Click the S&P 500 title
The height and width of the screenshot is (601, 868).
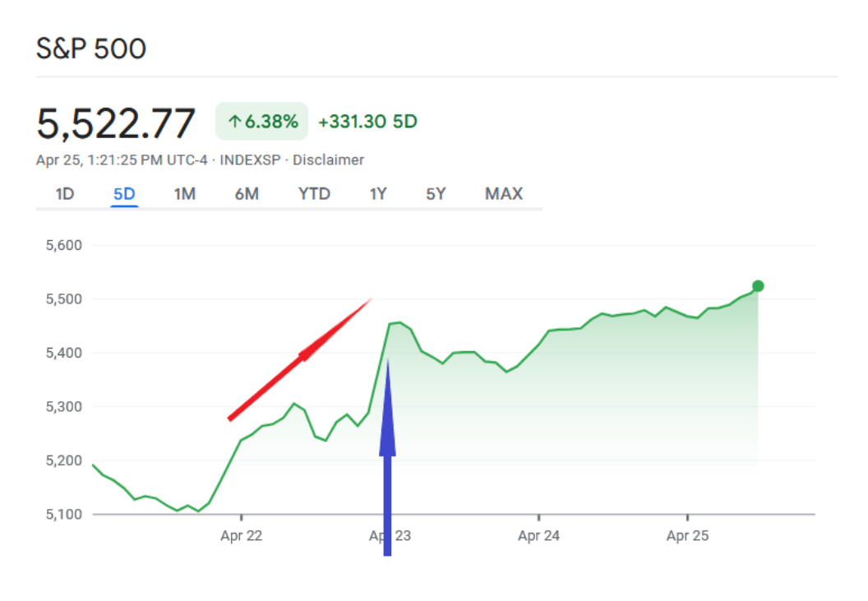91,49
